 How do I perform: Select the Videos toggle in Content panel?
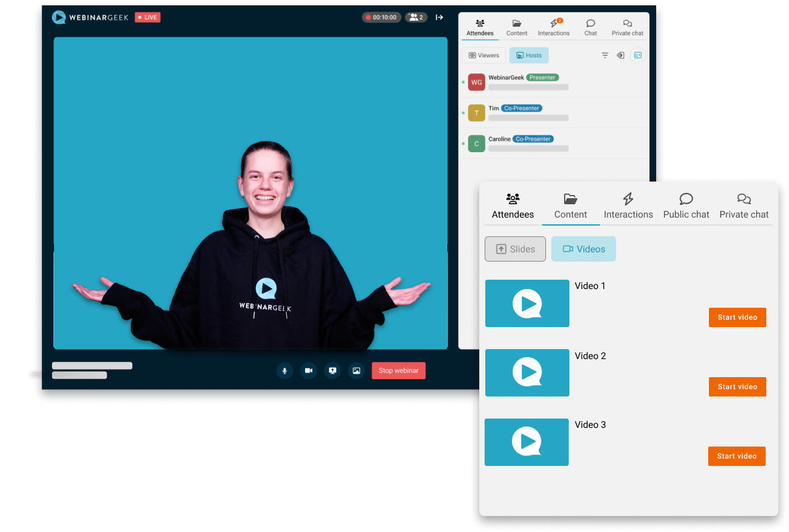coord(583,249)
